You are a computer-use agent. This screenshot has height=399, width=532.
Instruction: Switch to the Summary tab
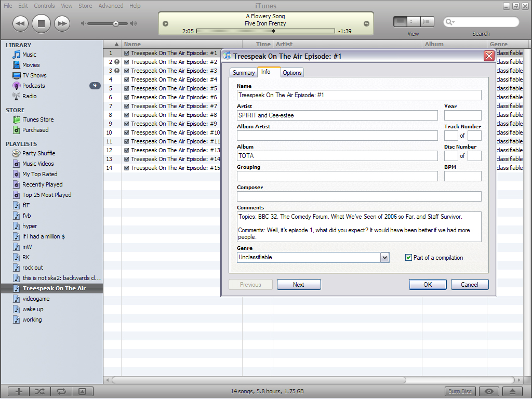[244, 73]
